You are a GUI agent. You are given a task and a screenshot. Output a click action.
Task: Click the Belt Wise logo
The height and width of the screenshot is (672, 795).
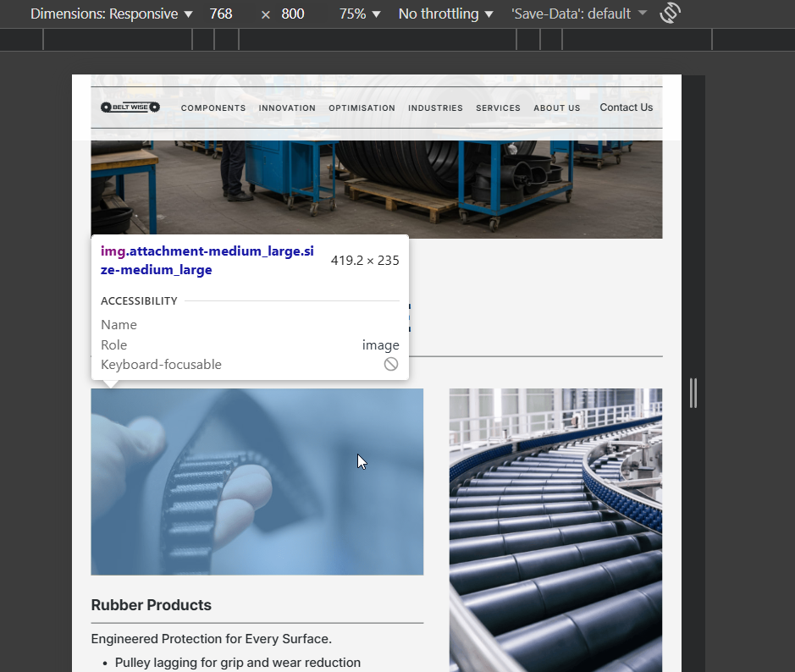pyautogui.click(x=130, y=107)
